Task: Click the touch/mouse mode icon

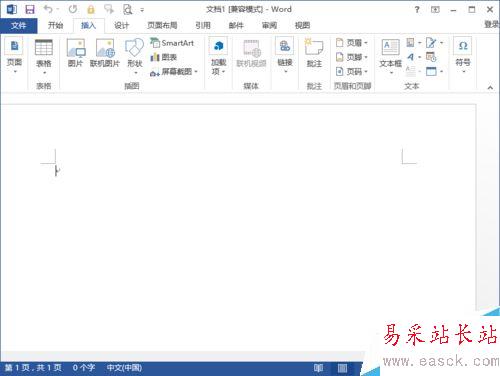Action: pos(109,9)
